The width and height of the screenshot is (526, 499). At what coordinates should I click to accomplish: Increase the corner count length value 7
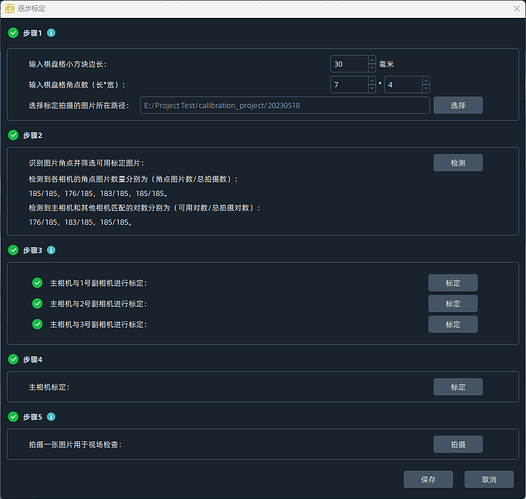click(372, 81)
